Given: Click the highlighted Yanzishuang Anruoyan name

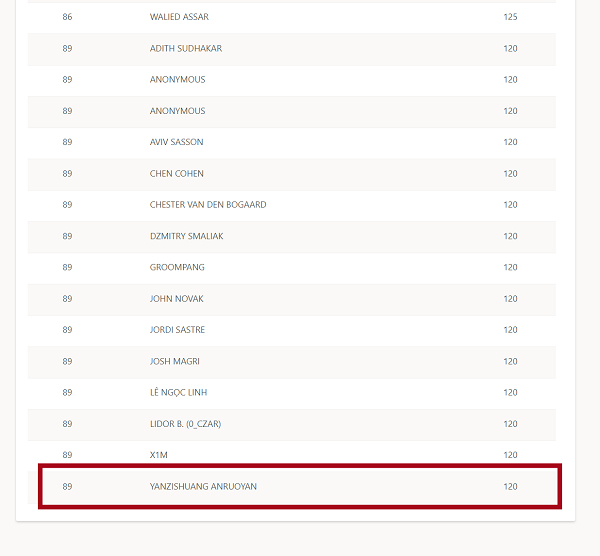Looking at the screenshot, I should 203,486.
